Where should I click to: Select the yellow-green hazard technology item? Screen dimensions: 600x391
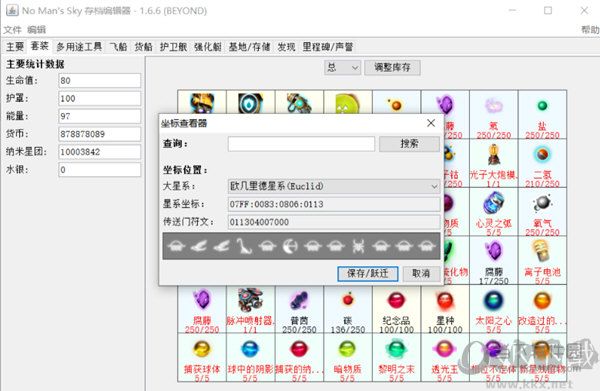(x=347, y=103)
